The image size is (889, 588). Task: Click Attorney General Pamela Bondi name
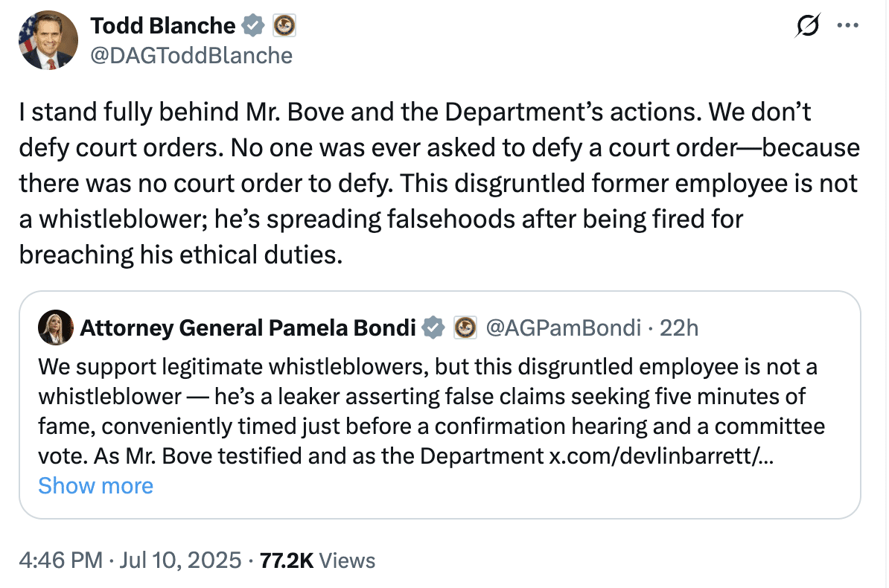(x=248, y=327)
